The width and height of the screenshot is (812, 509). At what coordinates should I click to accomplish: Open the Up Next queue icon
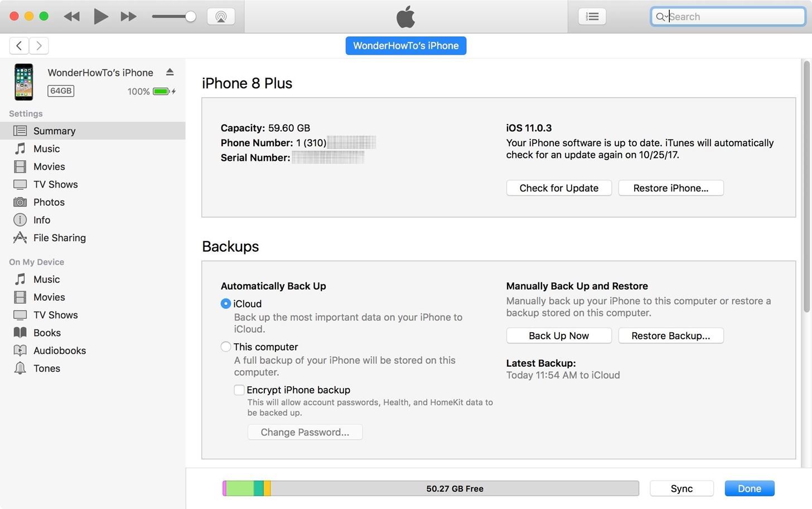[x=592, y=16]
